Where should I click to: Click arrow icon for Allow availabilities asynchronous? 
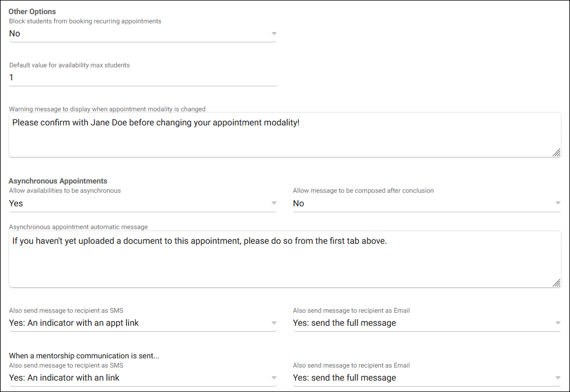pos(274,204)
